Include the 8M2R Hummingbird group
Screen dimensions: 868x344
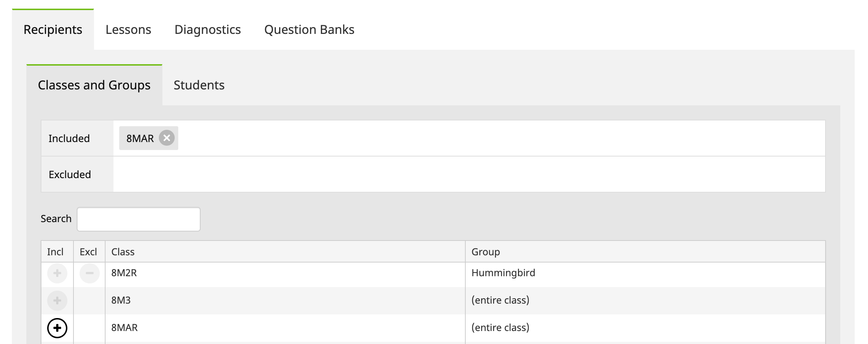click(x=57, y=273)
